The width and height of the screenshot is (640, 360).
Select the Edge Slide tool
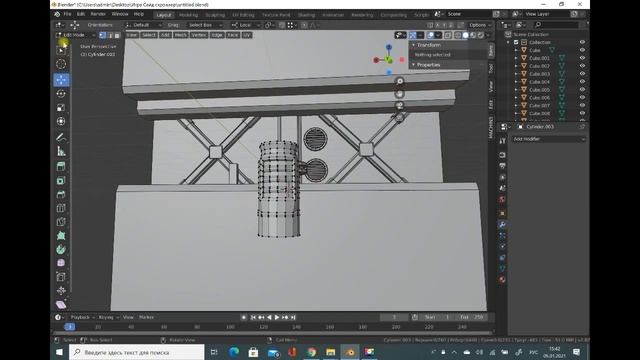pos(61,277)
